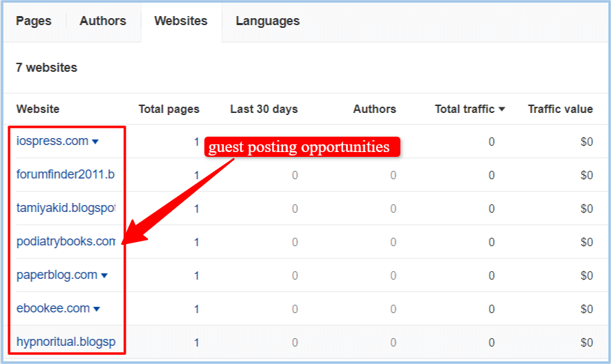
Task: Open ebookee.com website link
Action: click(x=53, y=309)
